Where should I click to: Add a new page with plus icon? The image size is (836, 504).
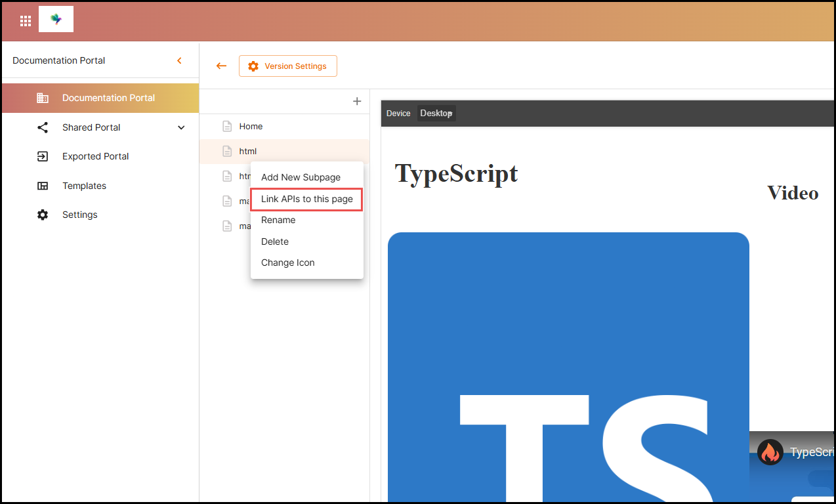tap(357, 101)
